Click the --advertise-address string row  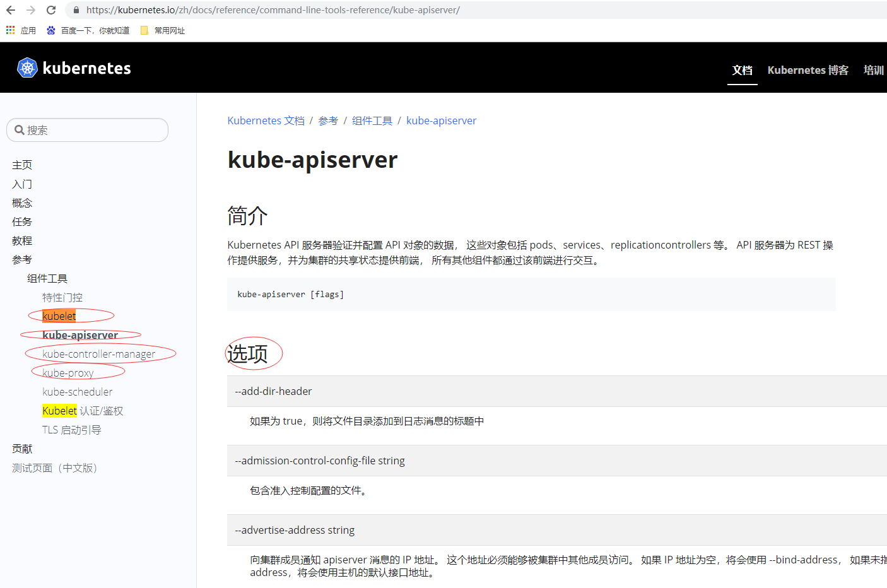[557, 530]
